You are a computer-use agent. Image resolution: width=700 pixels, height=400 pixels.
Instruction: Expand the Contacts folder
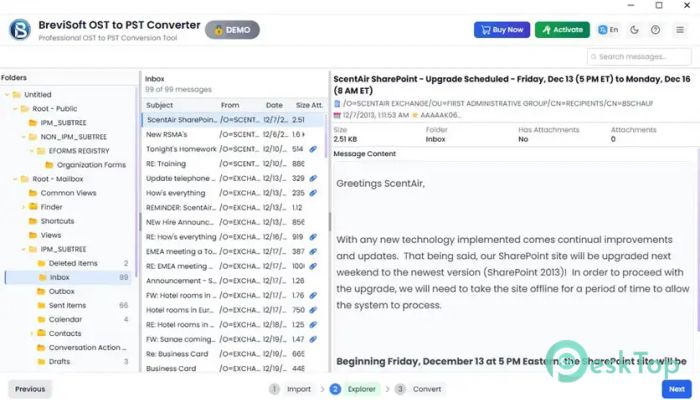[x=32, y=333]
